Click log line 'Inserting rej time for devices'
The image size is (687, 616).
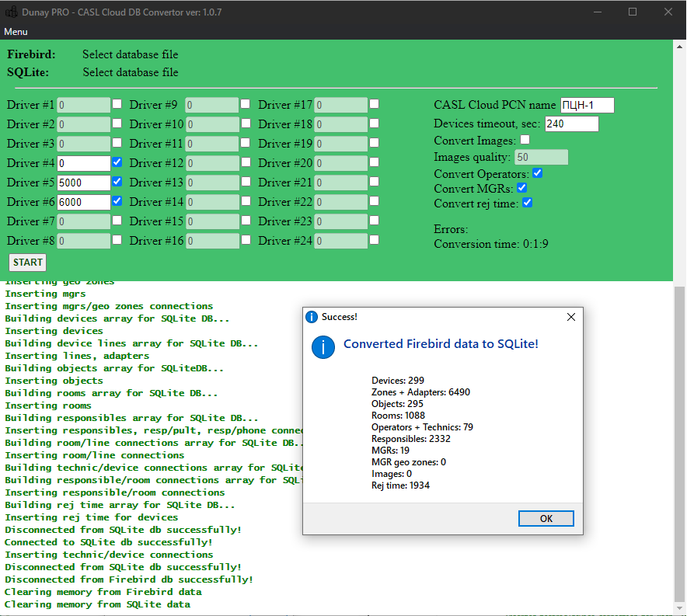tap(91, 517)
